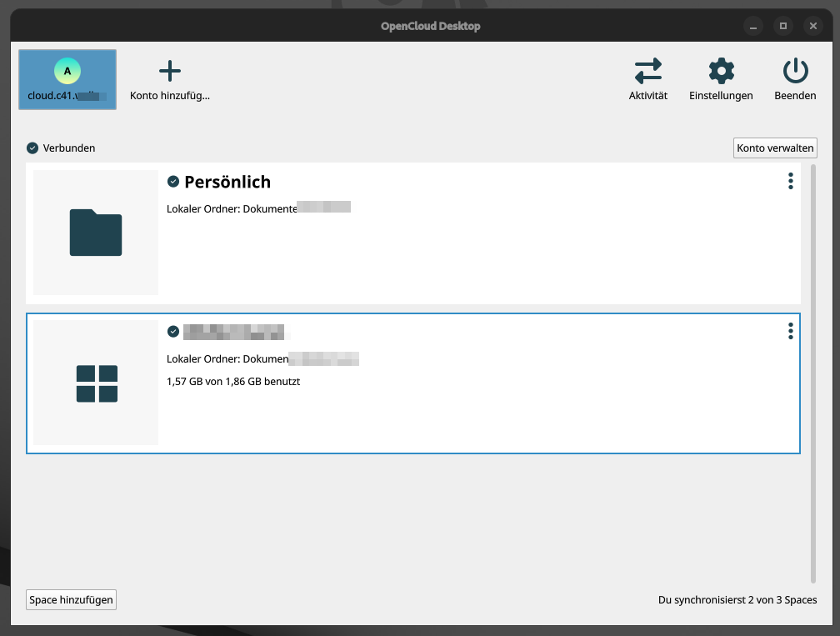
Task: Click the checkmark icon next to Verbunden
Action: 32,148
